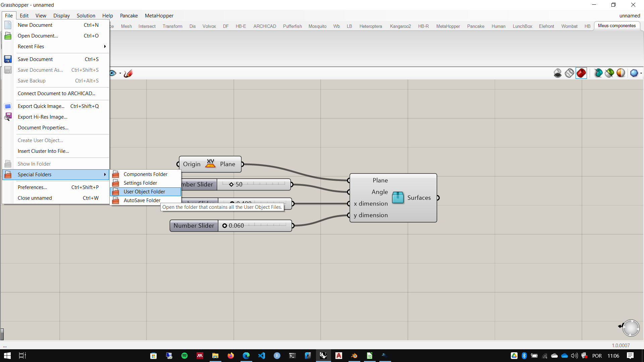Click the Special Folders red folder icon
This screenshot has width=644, height=362.
8,175
